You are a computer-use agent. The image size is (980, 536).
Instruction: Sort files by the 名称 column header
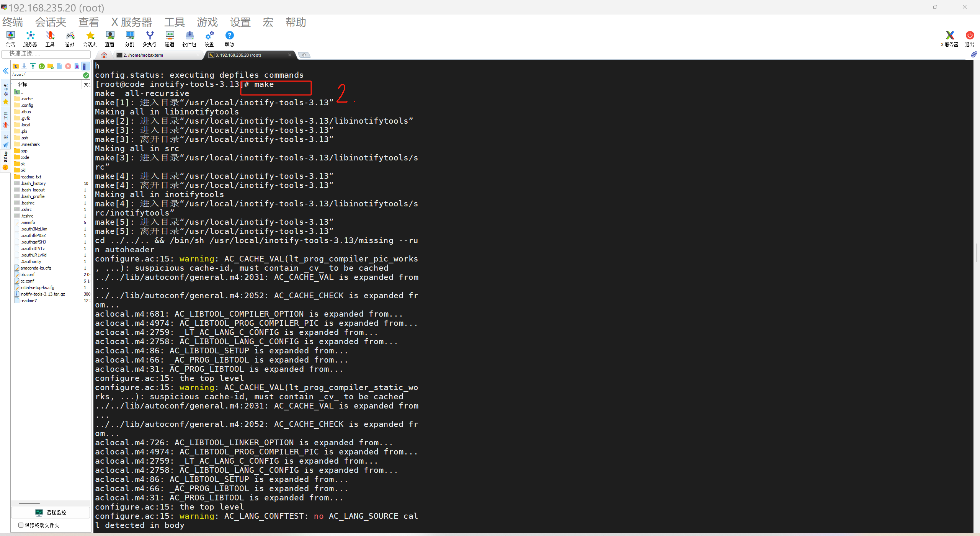coord(23,84)
